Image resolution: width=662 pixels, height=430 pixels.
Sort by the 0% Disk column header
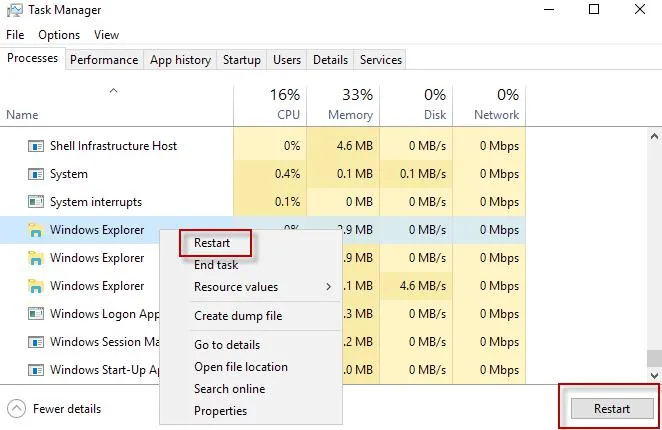[416, 105]
